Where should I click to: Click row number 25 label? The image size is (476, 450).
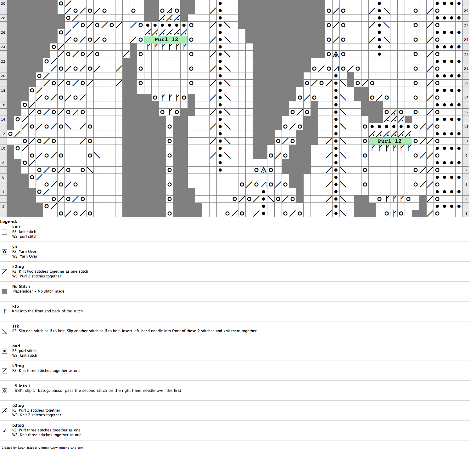[x=466, y=40]
